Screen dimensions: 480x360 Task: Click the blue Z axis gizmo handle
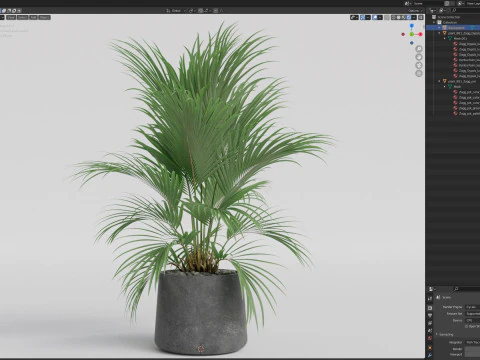(412, 25)
